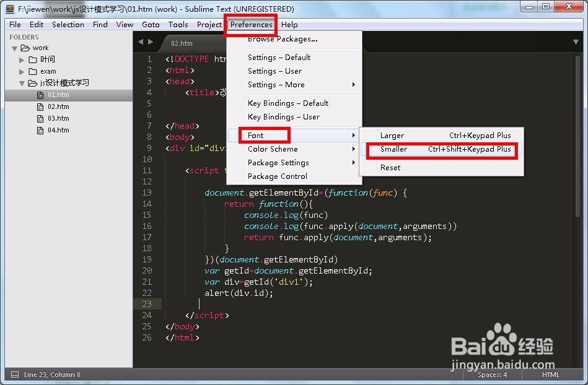Click the file icon next to 04.htm

click(39, 130)
